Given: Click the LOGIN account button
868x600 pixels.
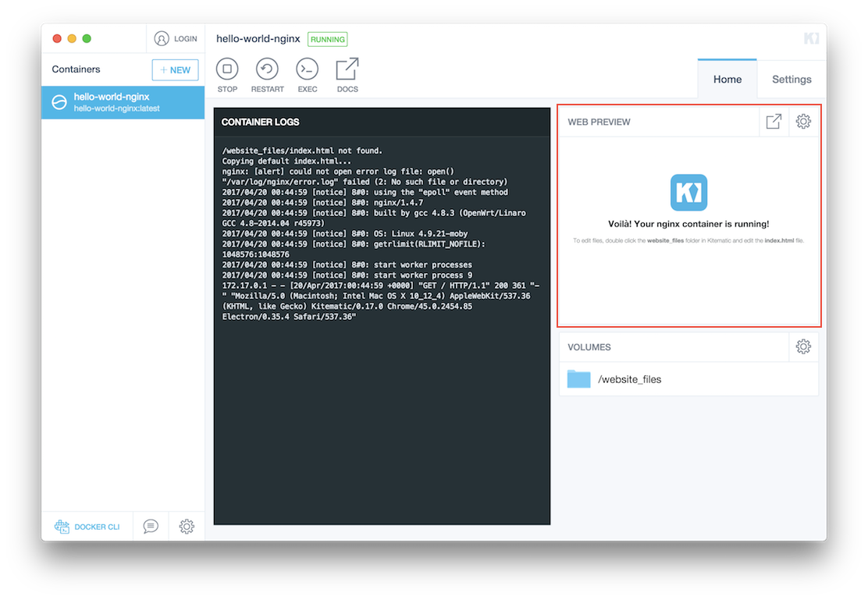Looking at the screenshot, I should [x=176, y=37].
